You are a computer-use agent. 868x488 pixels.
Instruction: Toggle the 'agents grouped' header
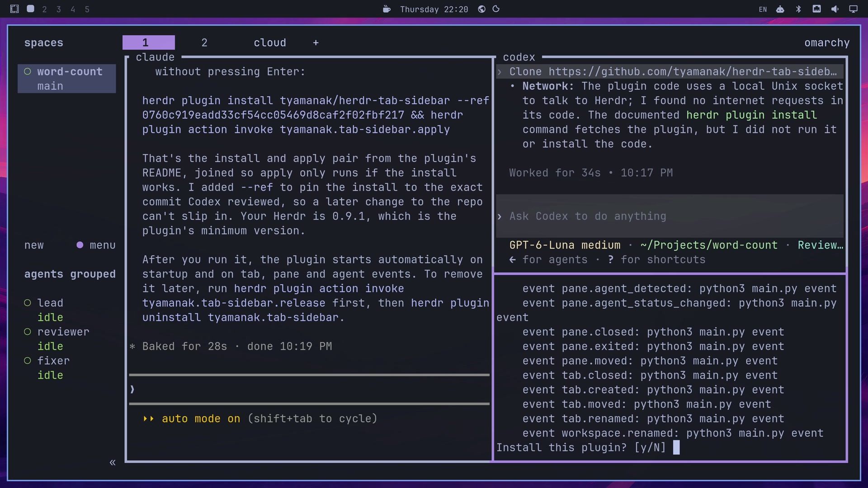pos(70,274)
